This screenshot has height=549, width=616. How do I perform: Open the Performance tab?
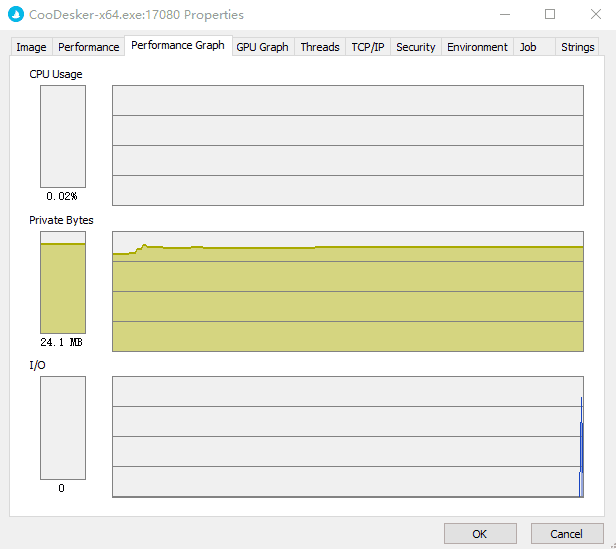tap(89, 47)
